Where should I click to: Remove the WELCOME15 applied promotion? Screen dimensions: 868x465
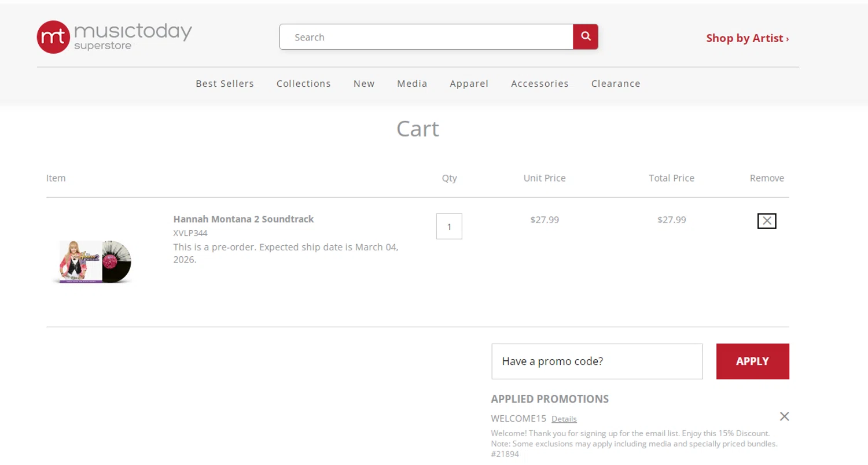(x=784, y=416)
